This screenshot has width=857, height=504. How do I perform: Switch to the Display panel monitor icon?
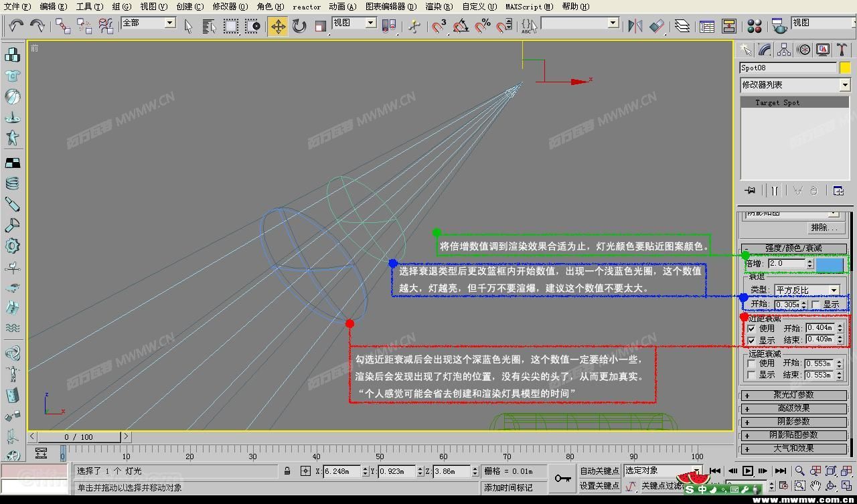point(823,50)
